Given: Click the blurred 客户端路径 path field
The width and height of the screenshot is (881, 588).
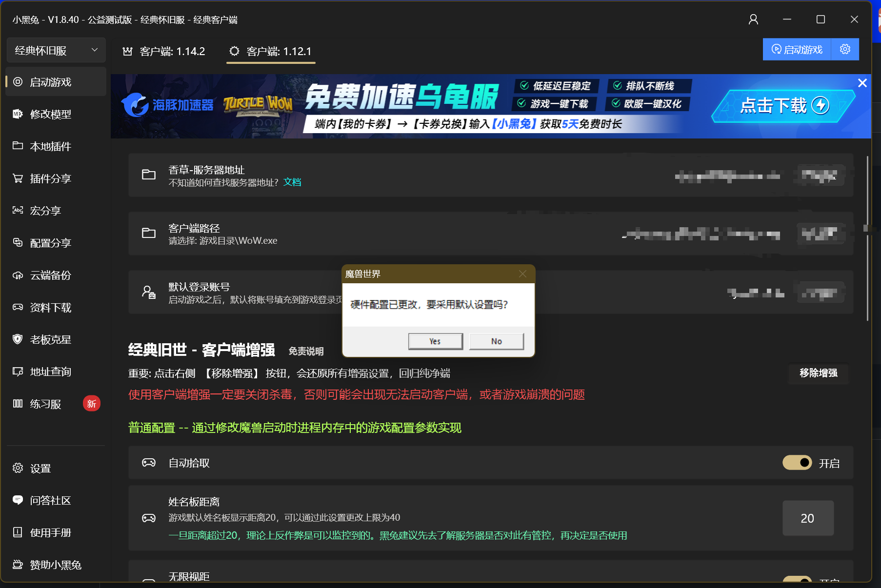Looking at the screenshot, I should pyautogui.click(x=701, y=235).
